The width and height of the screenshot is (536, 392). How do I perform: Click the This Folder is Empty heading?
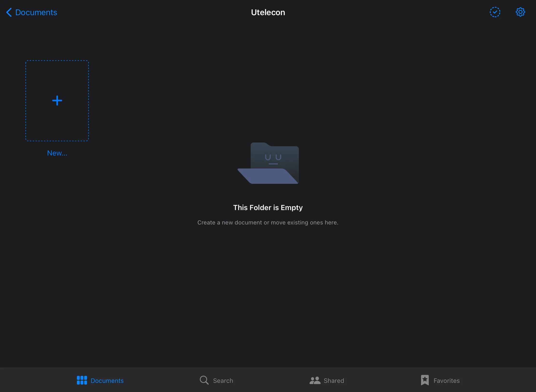[x=268, y=208]
